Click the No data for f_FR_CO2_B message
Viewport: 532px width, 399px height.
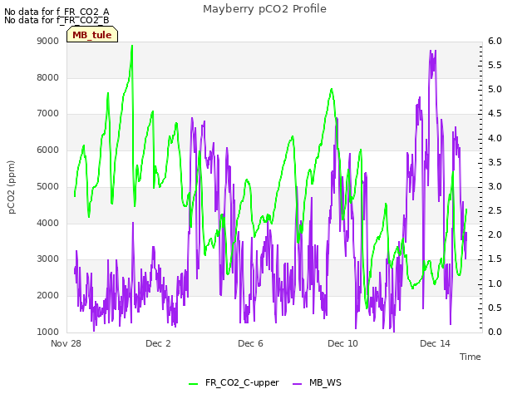tap(57, 20)
